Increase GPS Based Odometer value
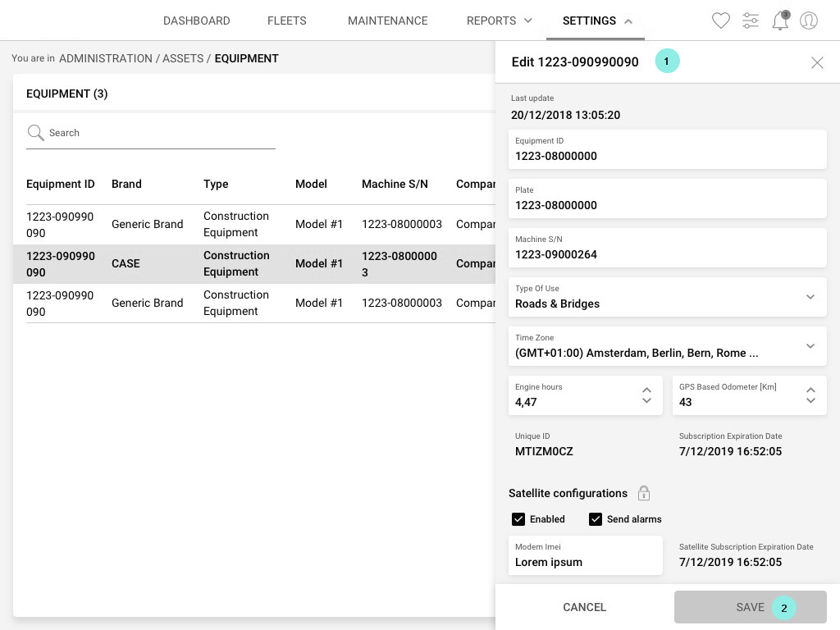 click(810, 390)
